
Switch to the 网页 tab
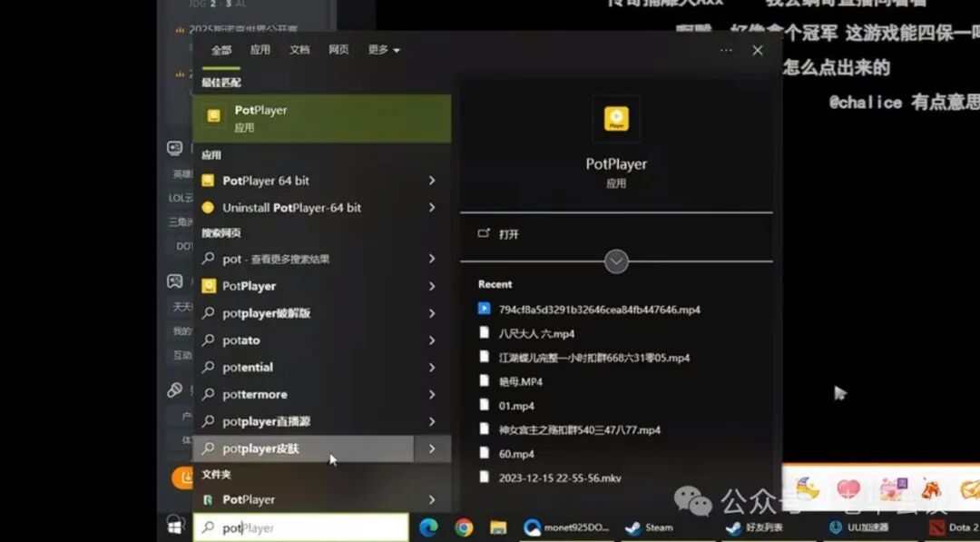point(338,50)
